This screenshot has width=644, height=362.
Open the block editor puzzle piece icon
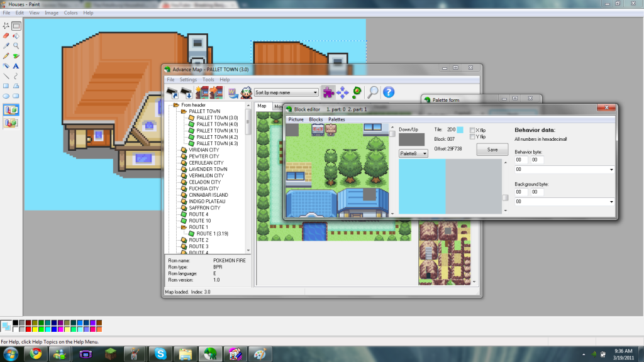pos(328,92)
